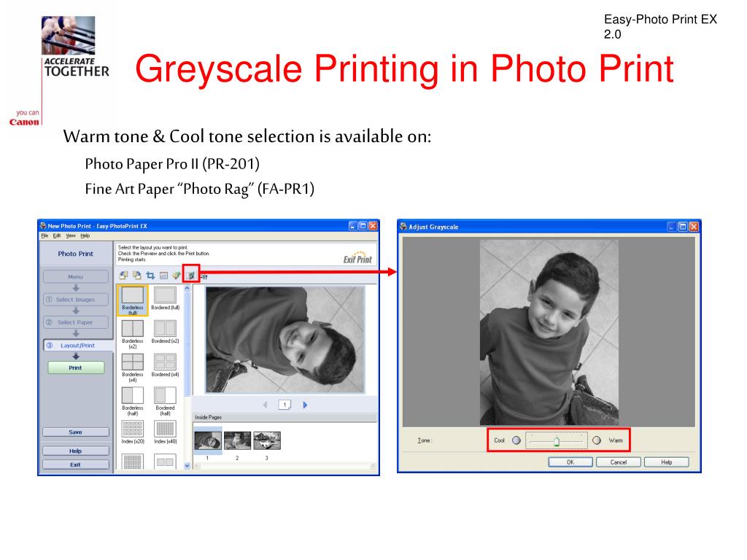Click the correct/enhance images icon
747x560 pixels.
pos(177,275)
